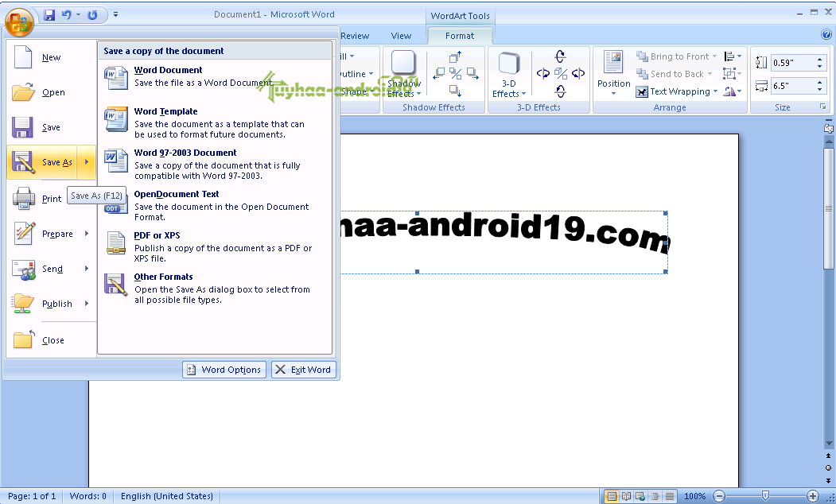Toggle shadow on/off center icon
Viewport: 836px width, 504px height.
(455, 73)
